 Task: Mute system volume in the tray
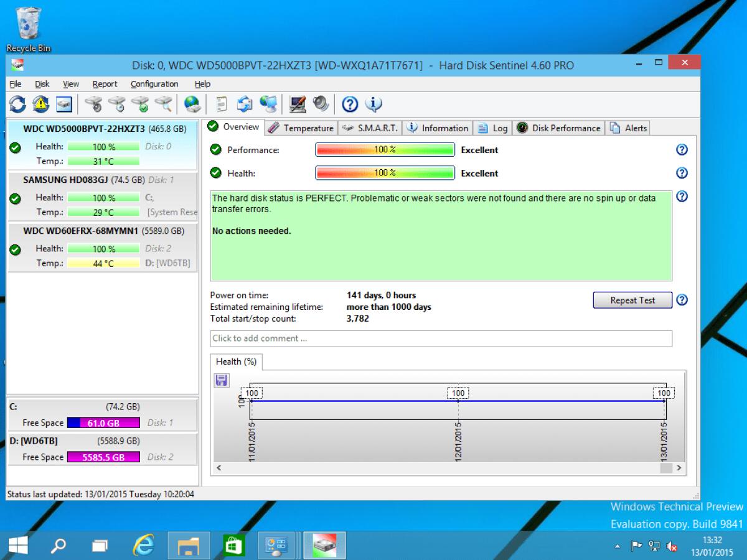670,546
